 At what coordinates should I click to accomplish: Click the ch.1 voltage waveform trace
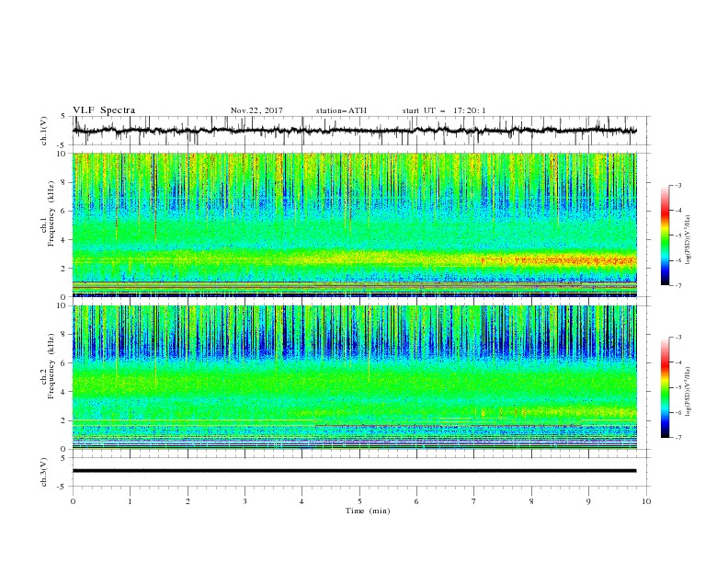click(354, 131)
